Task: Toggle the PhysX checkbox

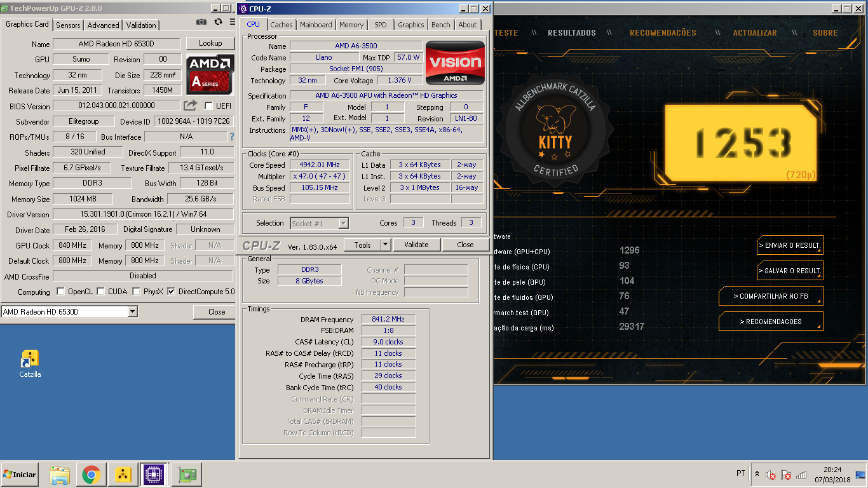Action: point(137,292)
